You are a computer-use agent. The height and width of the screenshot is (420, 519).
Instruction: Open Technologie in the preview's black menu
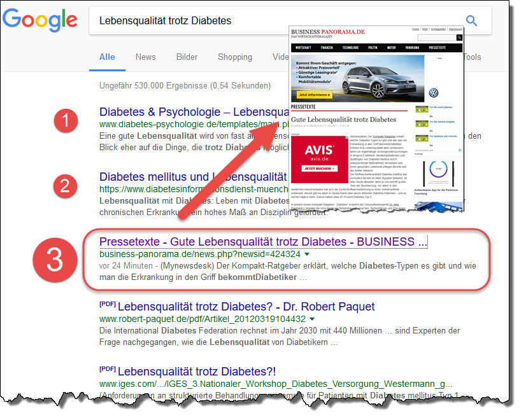coord(350,48)
